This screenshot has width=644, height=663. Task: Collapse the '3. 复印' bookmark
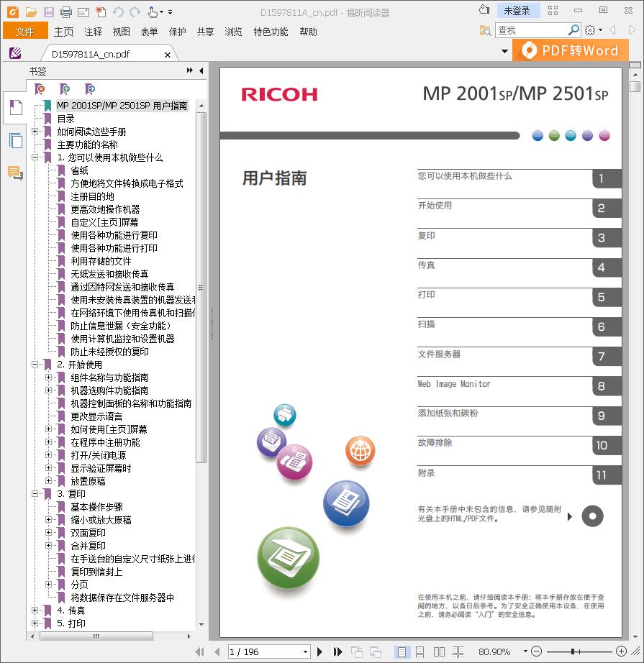(35, 493)
